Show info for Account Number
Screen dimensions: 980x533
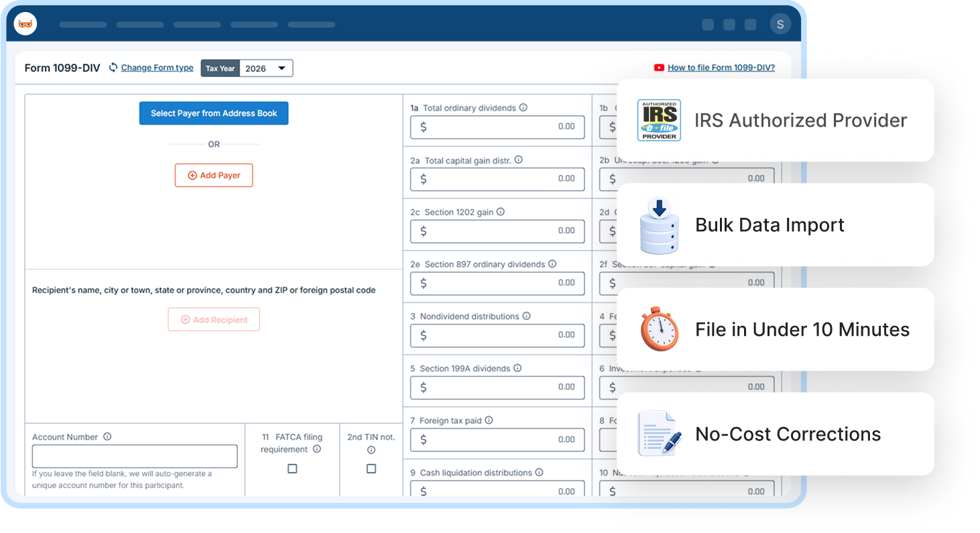point(107,436)
